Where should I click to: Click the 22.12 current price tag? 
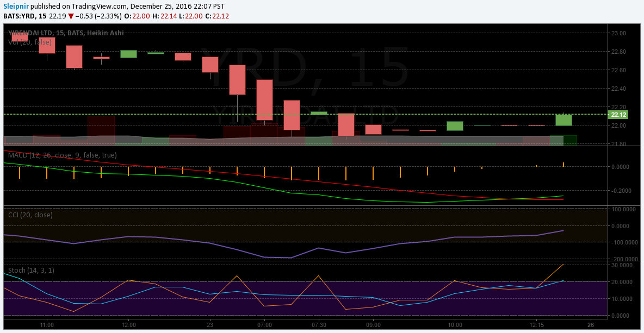click(x=618, y=115)
